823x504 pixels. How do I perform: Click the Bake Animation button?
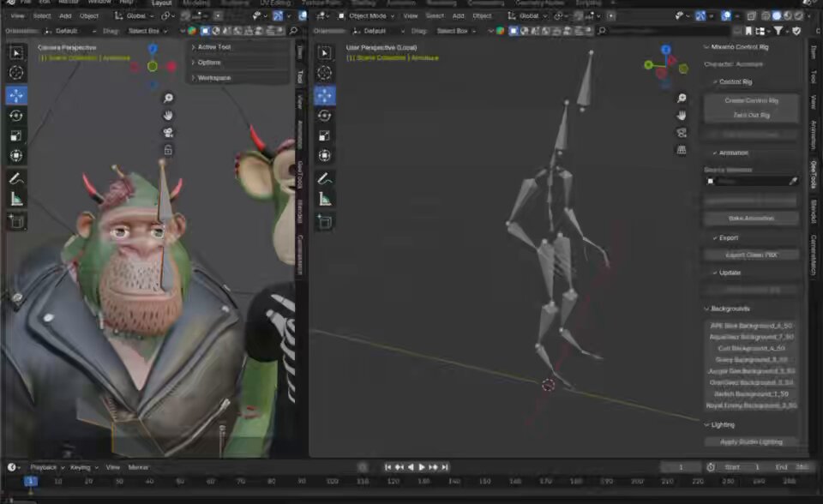pos(751,218)
